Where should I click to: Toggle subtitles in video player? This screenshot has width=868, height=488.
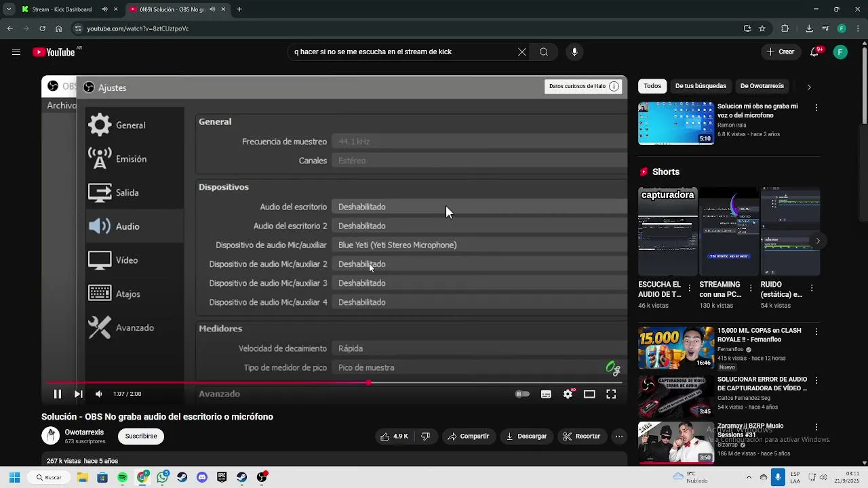(546, 394)
